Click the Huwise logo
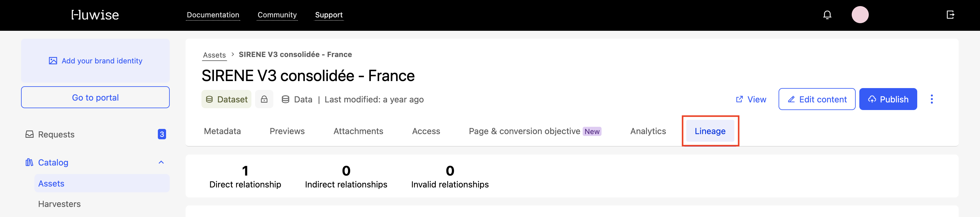The height and width of the screenshot is (217, 980). 95,15
